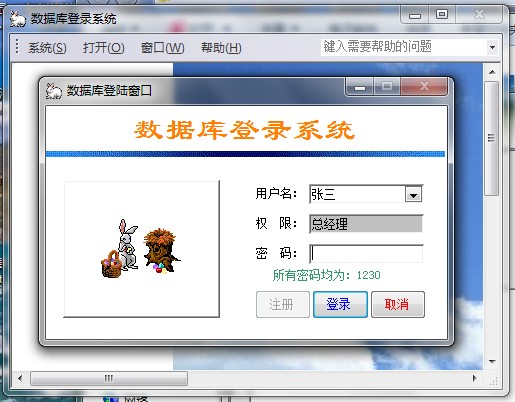This screenshot has width=515, height=402.
Task: Click the 所有密码均为: 1230 hint text
Action: [x=326, y=275]
